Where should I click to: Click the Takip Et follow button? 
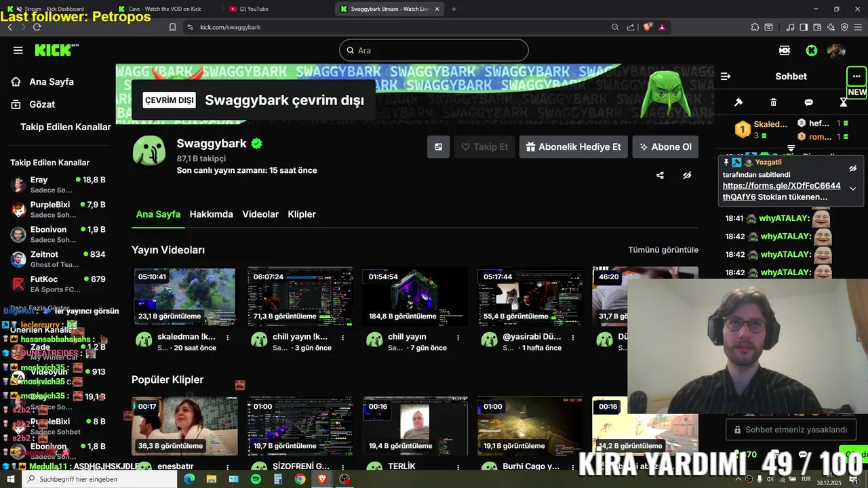484,146
